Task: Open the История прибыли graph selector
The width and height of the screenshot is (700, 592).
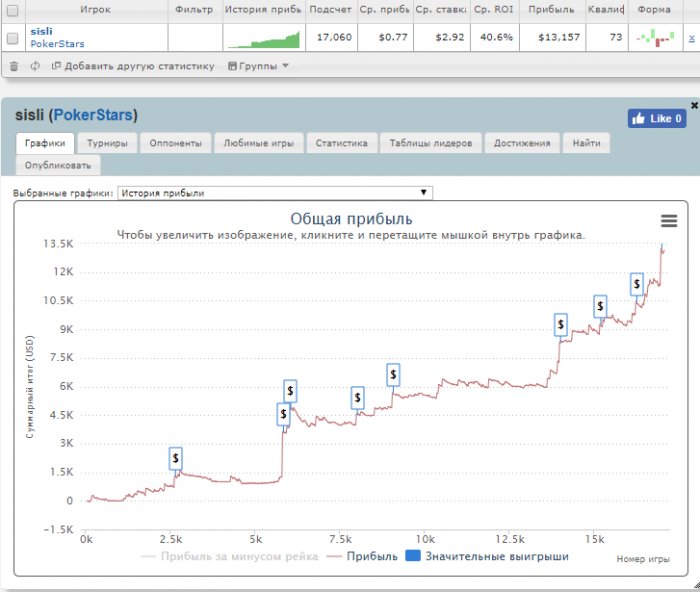Action: [274, 193]
